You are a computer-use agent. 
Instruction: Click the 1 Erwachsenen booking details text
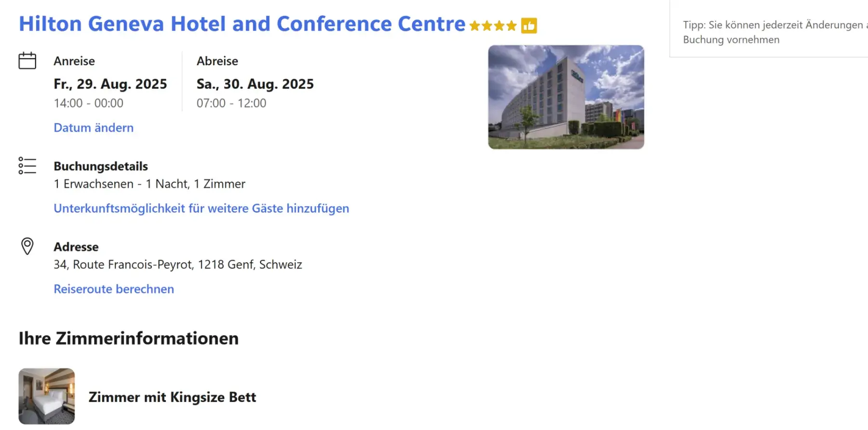click(149, 184)
